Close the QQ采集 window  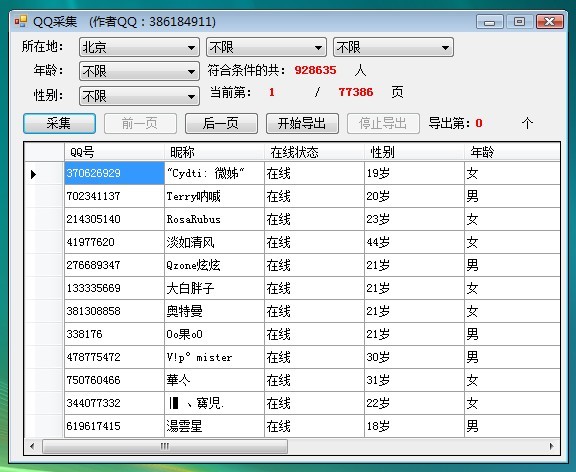[x=550, y=22]
